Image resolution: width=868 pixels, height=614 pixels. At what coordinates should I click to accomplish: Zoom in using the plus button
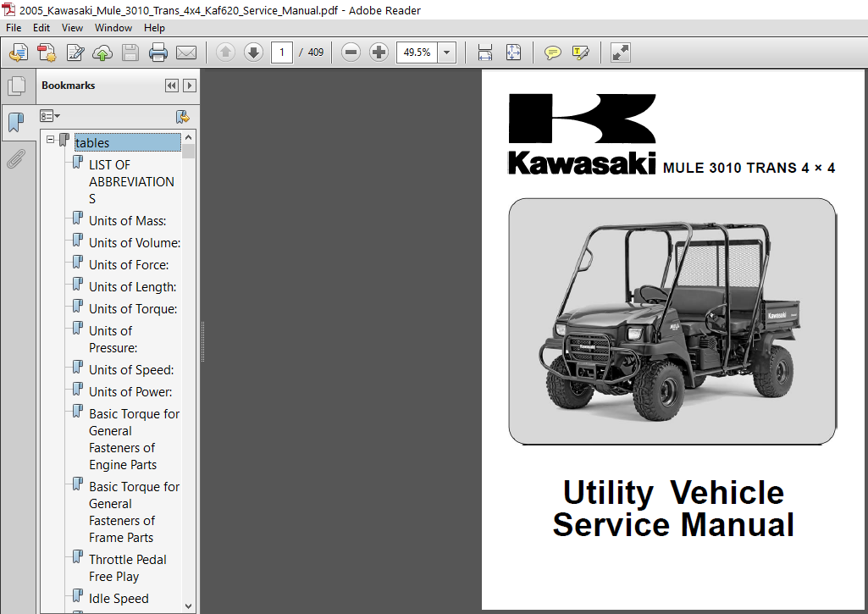(379, 53)
